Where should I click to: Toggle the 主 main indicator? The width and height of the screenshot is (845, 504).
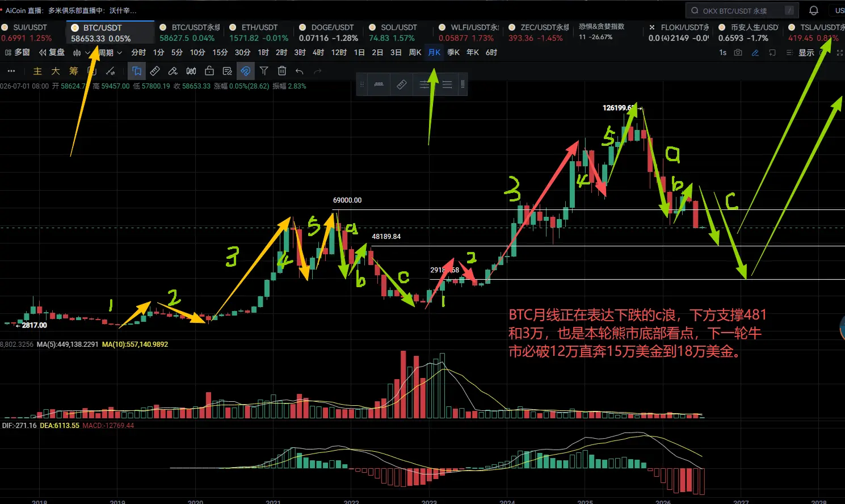coord(37,71)
